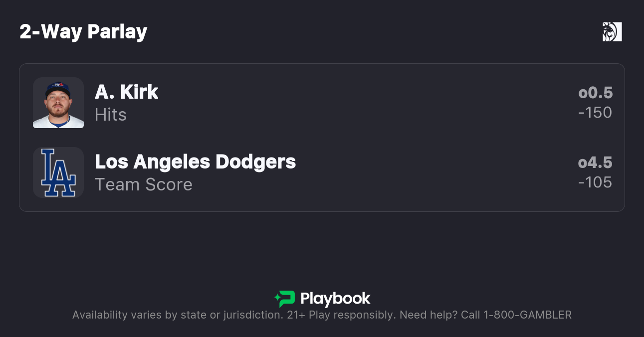
Task: Click the Los Angeles Dodgers LA logo
Action: coord(58,172)
